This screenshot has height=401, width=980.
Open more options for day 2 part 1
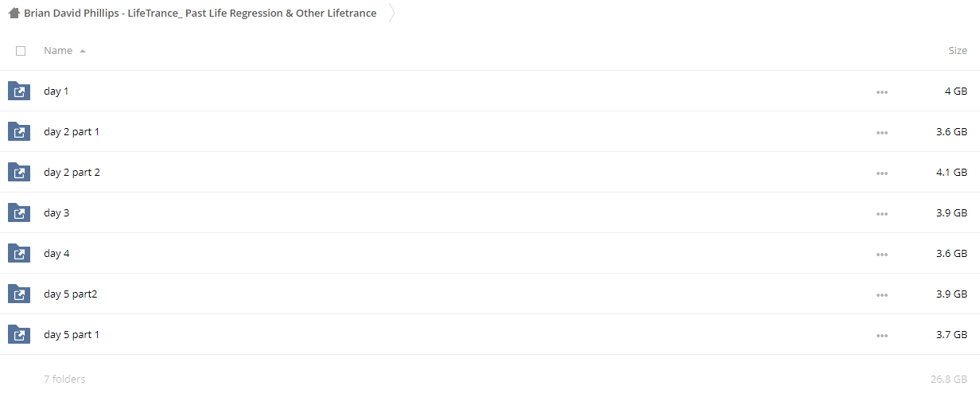881,133
